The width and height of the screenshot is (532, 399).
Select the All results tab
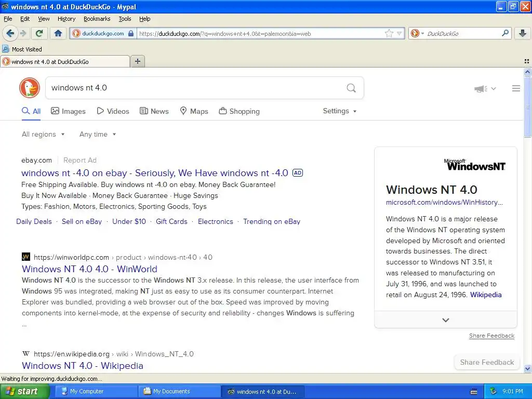(x=31, y=111)
